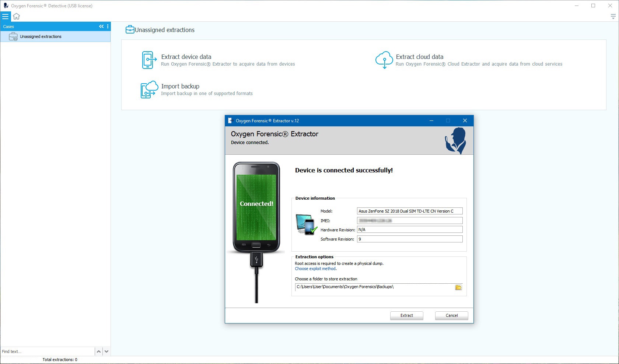Click the Unassigned extractions case icon in sidebar
This screenshot has height=364, width=619.
[x=13, y=36]
